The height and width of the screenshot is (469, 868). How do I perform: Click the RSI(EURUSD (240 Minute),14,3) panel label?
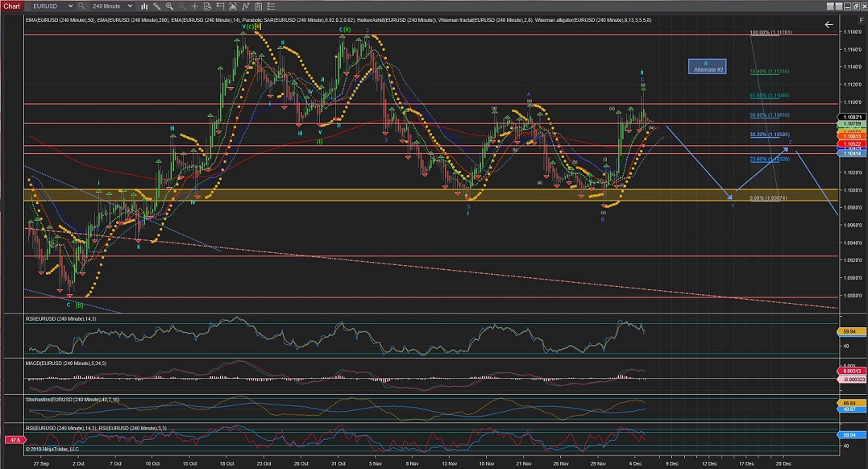point(61,319)
